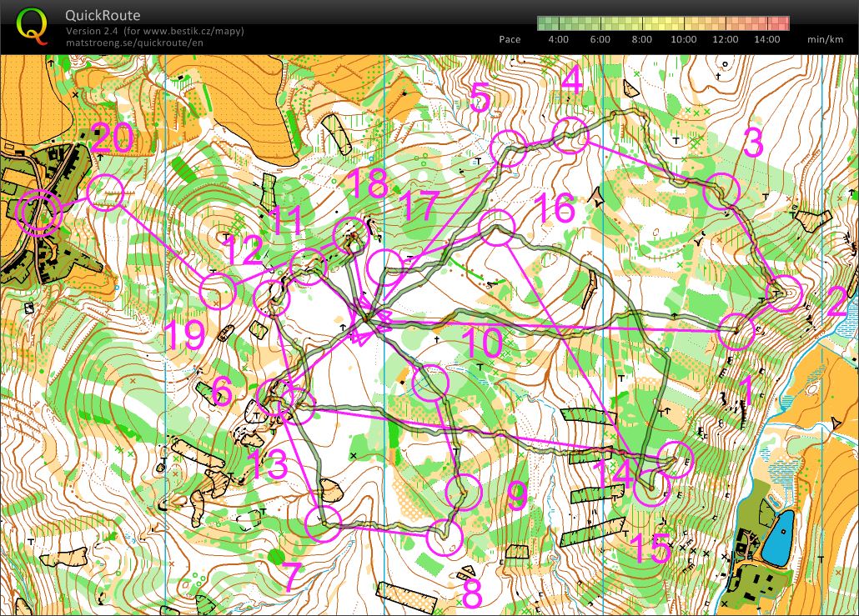Click control circle number 7
Viewport: 859px width, 616px height.
[323, 523]
